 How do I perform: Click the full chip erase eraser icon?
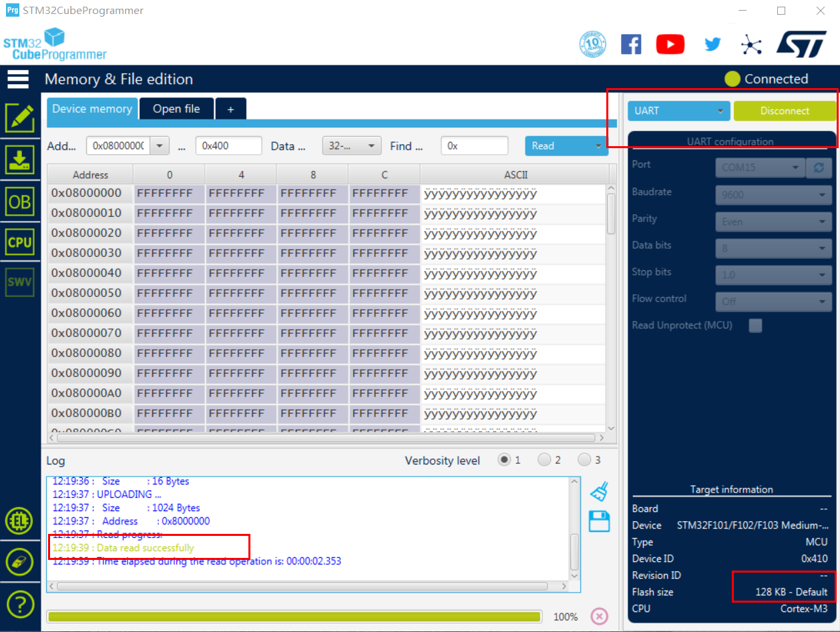pyautogui.click(x=19, y=561)
